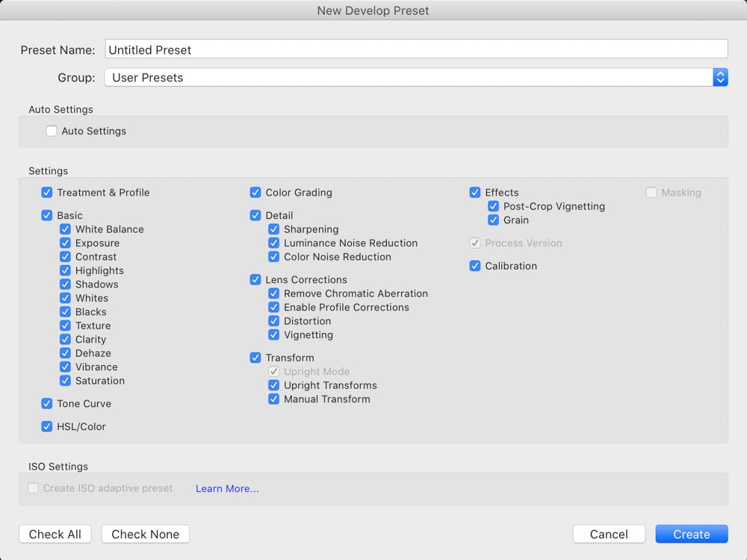Toggle HSL/Color checkbox
747x560 pixels.
(x=46, y=426)
